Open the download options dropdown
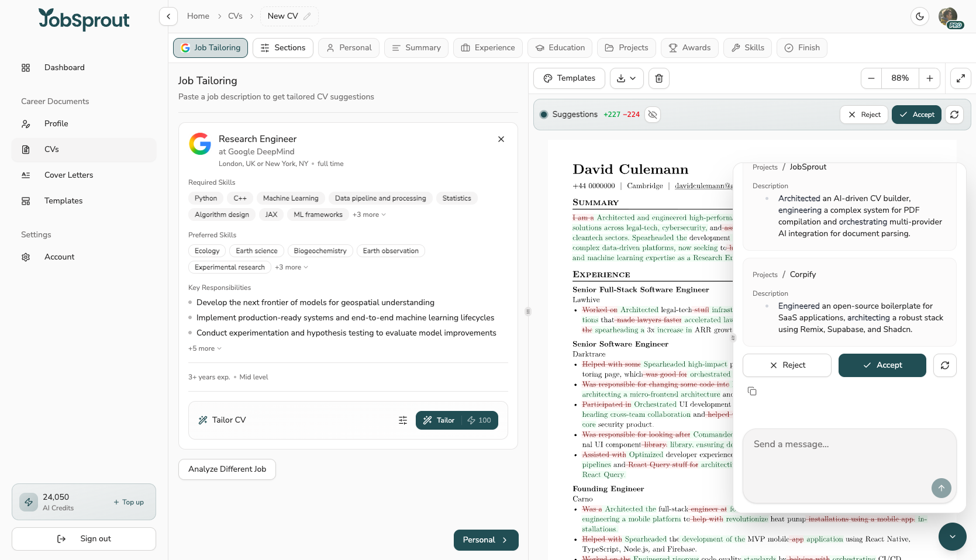 [x=626, y=78]
